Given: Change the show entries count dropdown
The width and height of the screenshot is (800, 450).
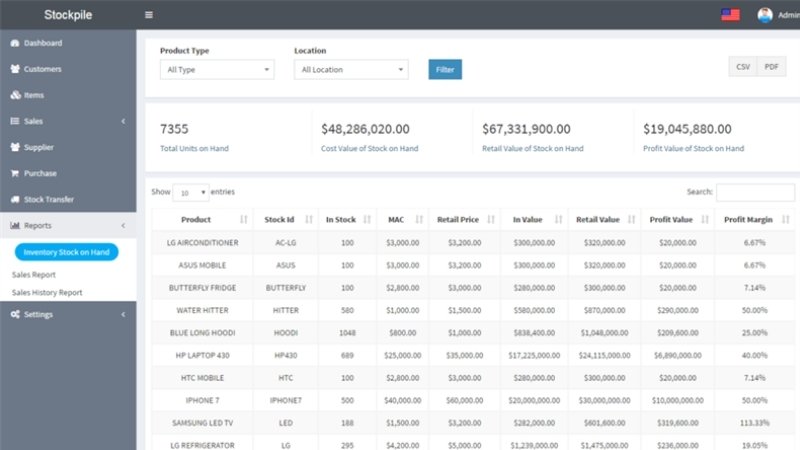Looking at the screenshot, I should point(191,192).
